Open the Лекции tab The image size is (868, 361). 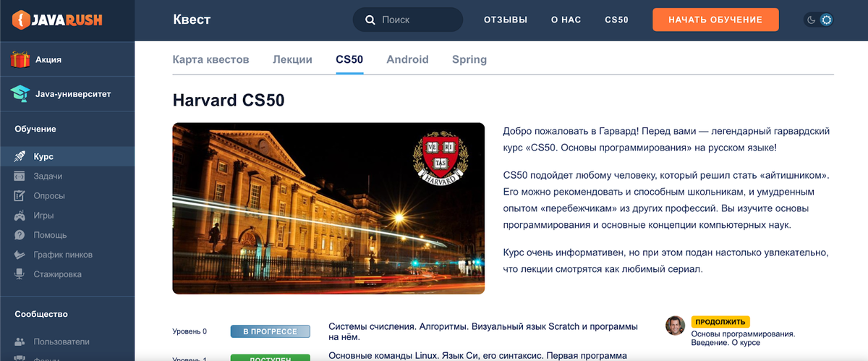tap(292, 59)
